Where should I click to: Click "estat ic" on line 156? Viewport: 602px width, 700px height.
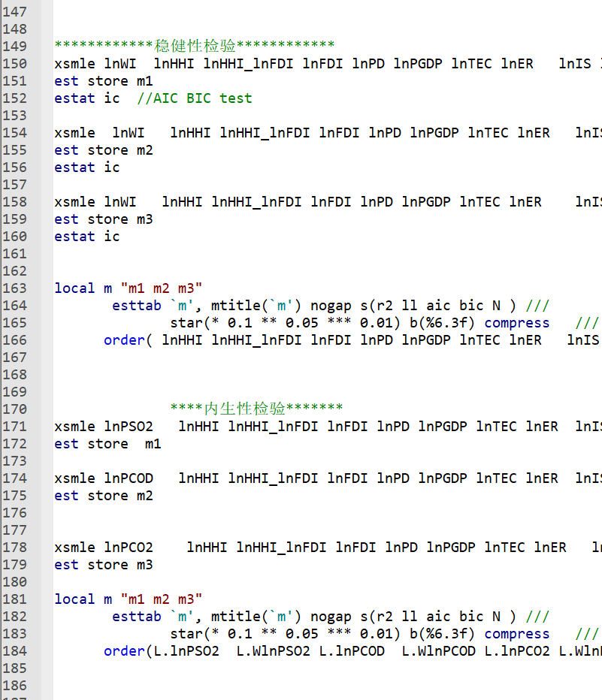tap(87, 167)
